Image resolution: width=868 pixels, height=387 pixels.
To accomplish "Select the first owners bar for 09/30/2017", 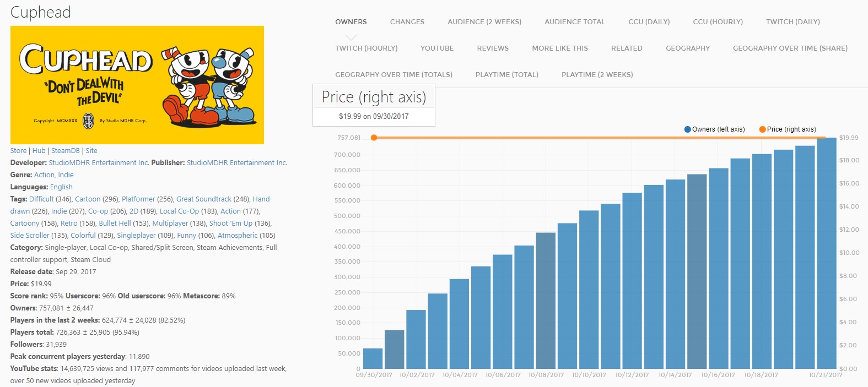I will point(373,358).
